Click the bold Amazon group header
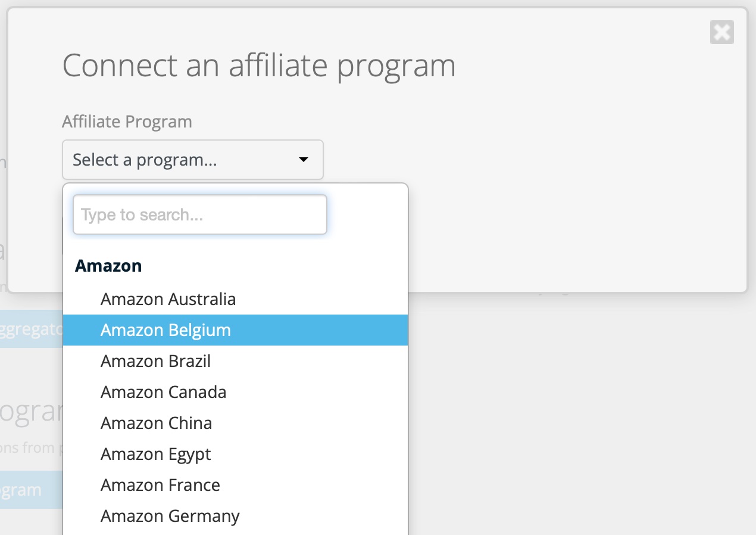This screenshot has width=756, height=535. [x=108, y=266]
